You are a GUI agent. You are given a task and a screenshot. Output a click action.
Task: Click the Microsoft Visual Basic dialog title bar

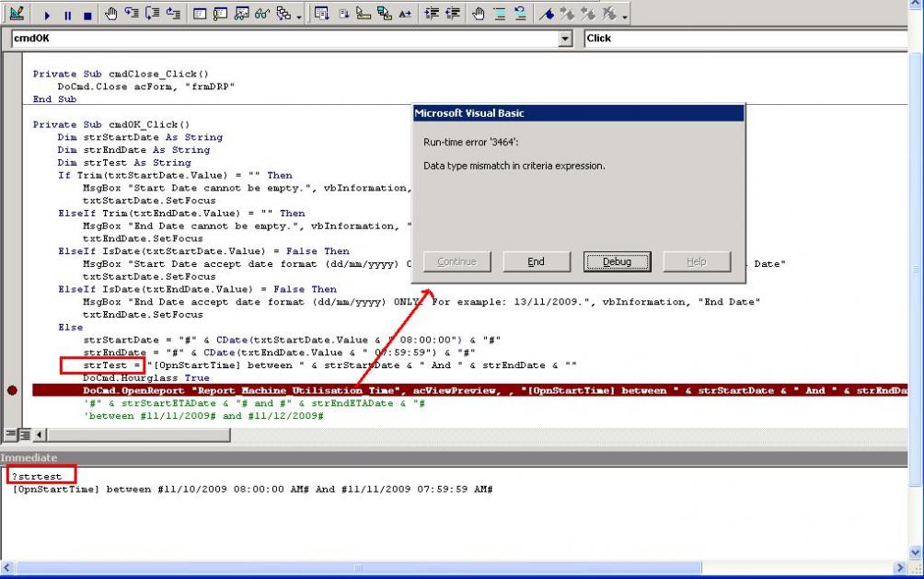pyautogui.click(x=578, y=113)
